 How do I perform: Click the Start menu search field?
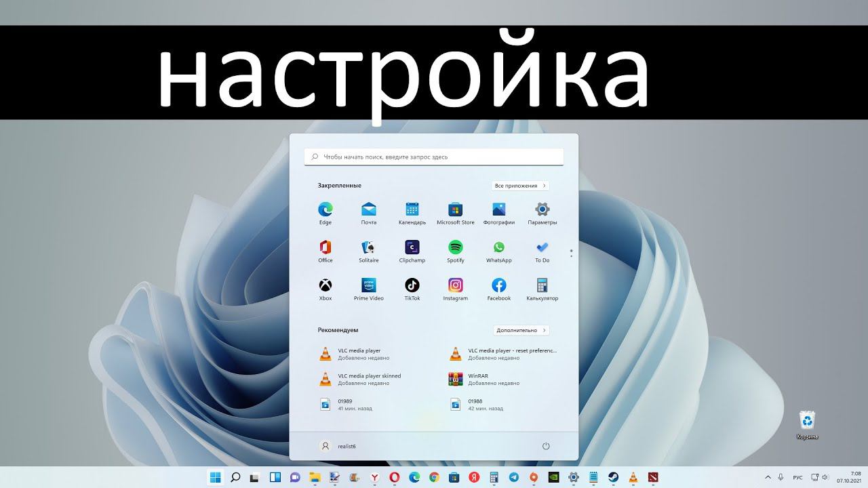434,157
